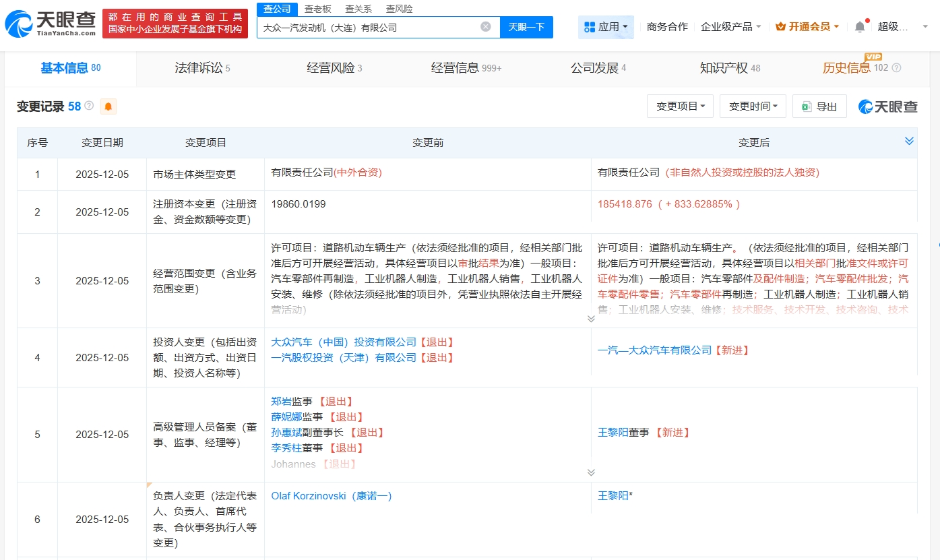Clear the search box with the X icon
The width and height of the screenshot is (940, 560).
[485, 27]
